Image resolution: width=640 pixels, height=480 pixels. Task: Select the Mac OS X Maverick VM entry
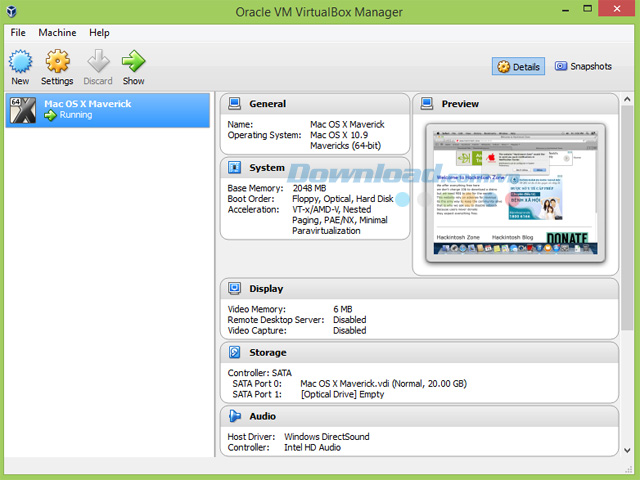(108, 110)
